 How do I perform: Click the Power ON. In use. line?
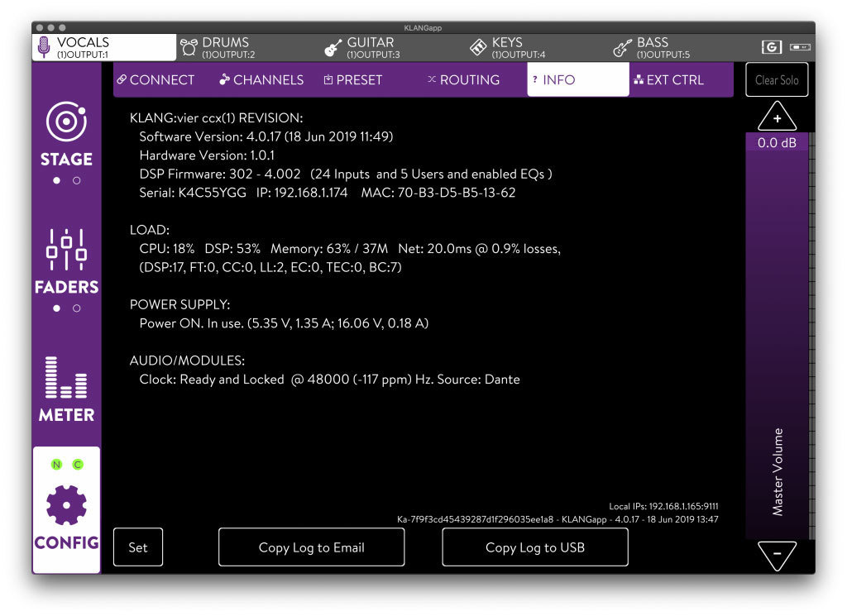[x=284, y=323]
